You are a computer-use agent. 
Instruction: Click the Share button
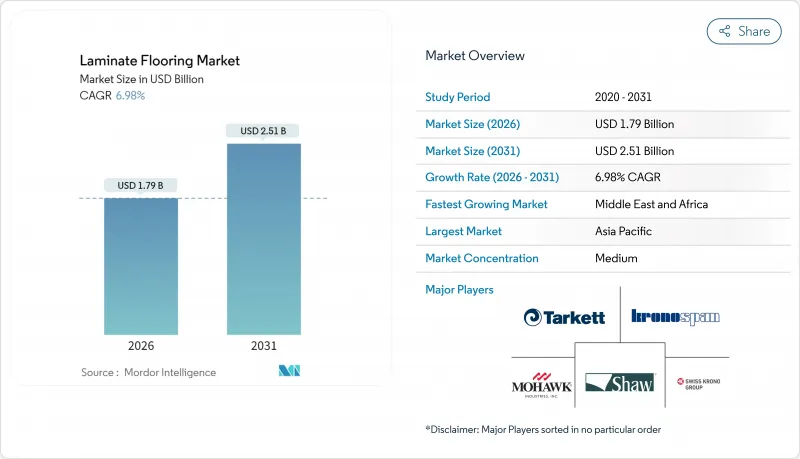tap(744, 31)
